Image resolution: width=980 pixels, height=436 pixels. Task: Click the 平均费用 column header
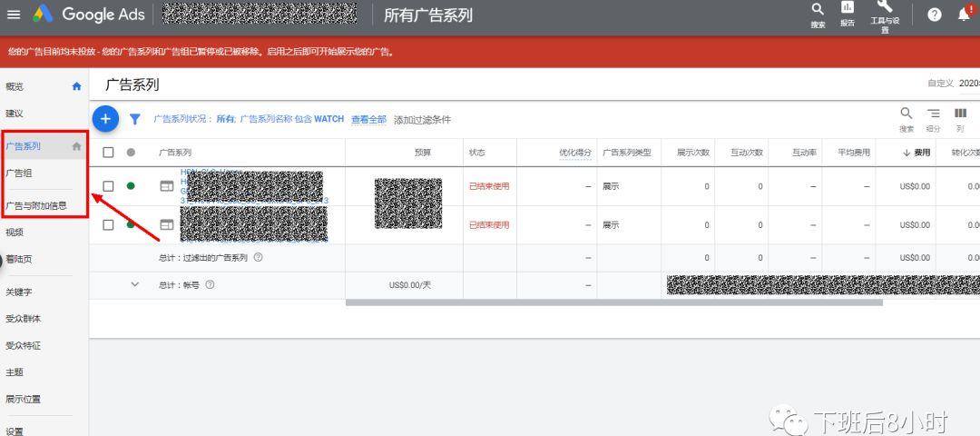tap(854, 152)
